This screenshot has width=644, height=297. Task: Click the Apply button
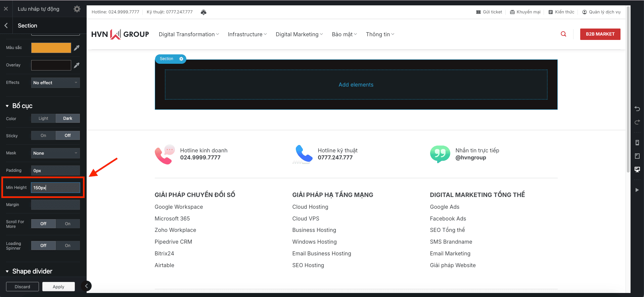(x=58, y=287)
